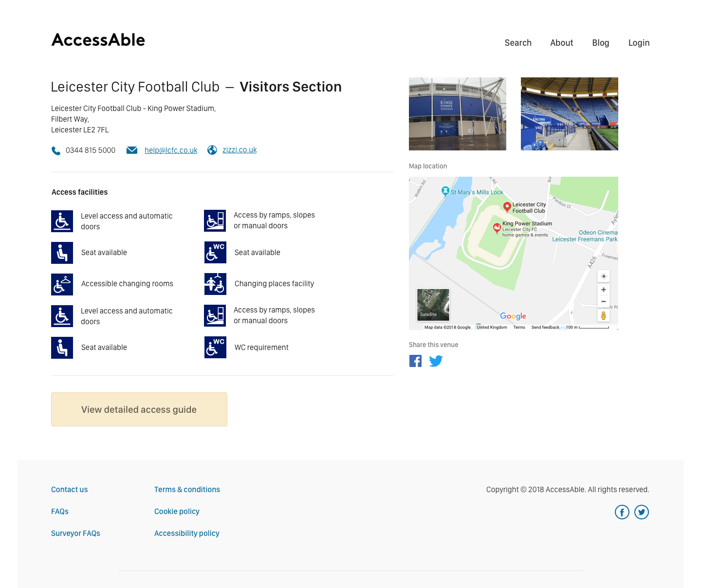
Task: Open the Surveyor FAQs link
Action: 75,533
